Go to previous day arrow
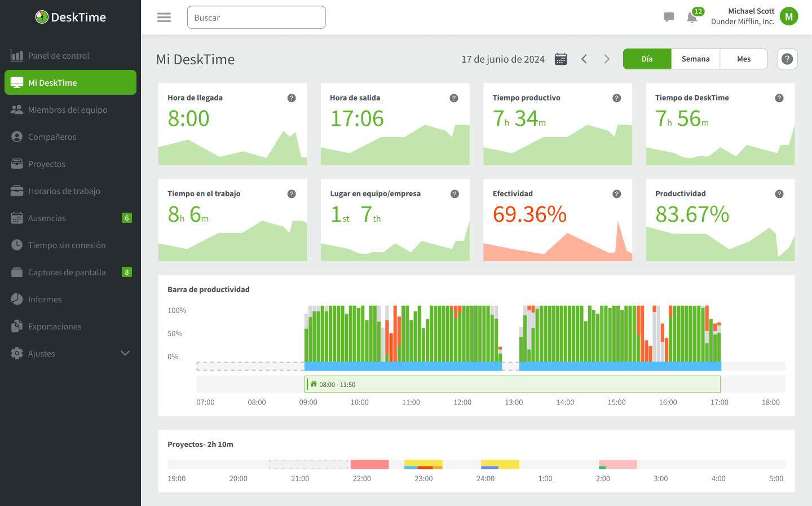Screen dimensions: 812x506 coord(584,59)
